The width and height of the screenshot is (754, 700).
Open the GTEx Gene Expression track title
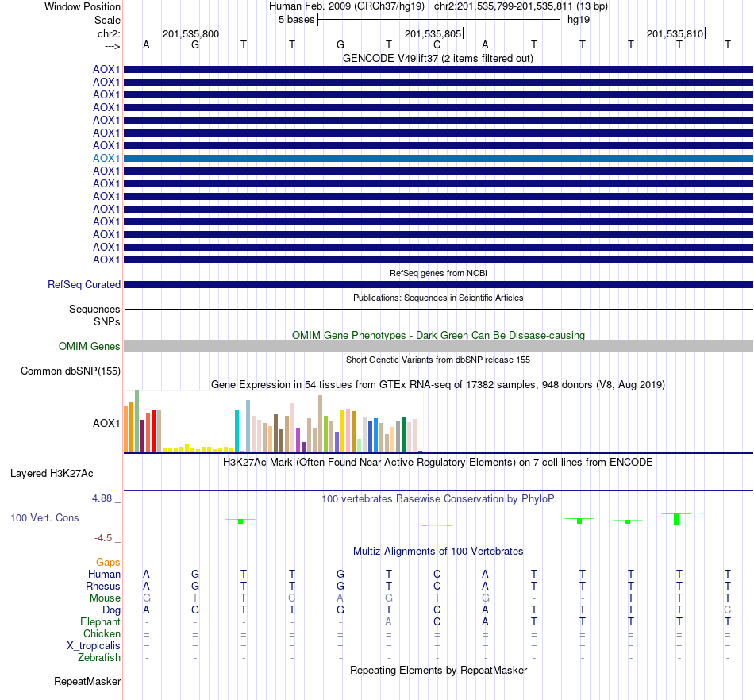tap(437, 385)
